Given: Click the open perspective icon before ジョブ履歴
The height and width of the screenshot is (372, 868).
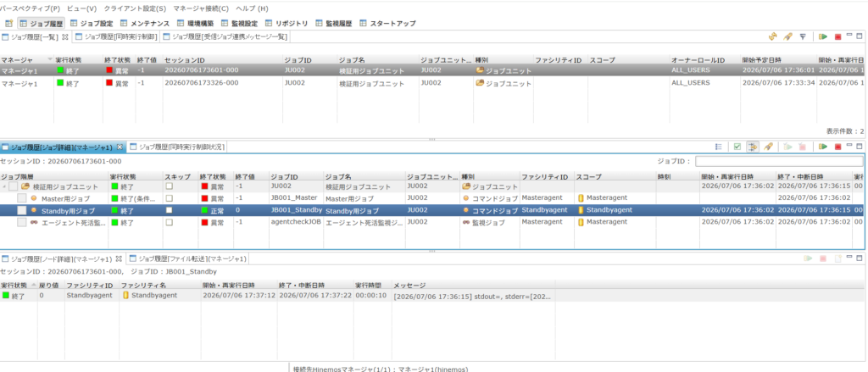Looking at the screenshot, I should [8, 24].
